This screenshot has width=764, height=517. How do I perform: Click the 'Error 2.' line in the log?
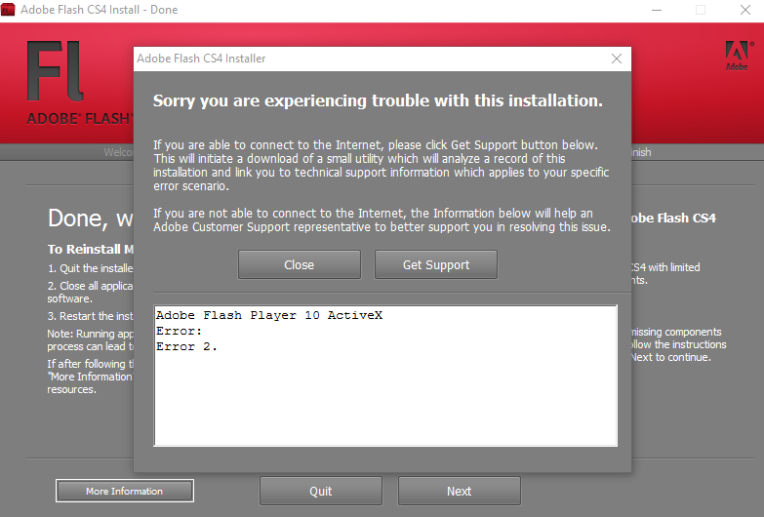(187, 346)
